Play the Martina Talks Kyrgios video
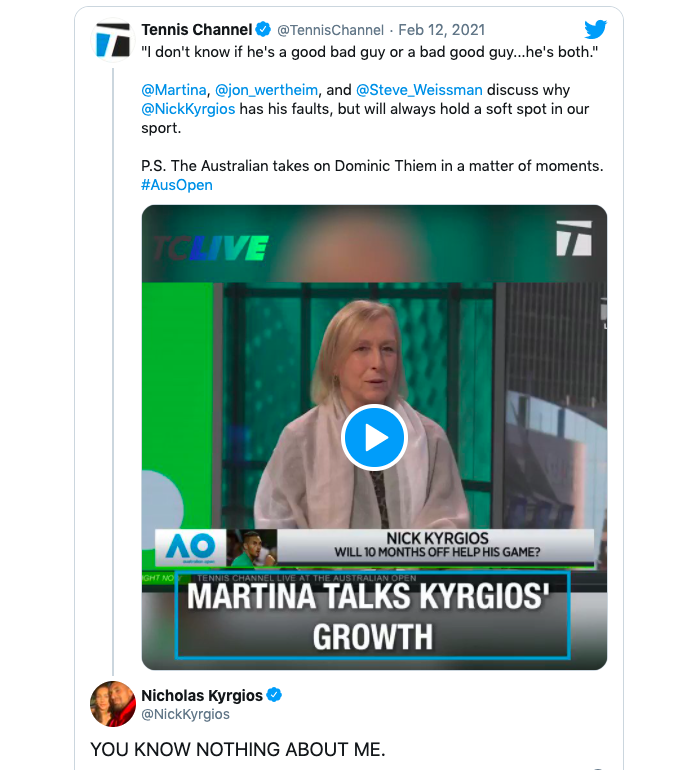Viewport: 677px width, 770px height. coord(374,437)
